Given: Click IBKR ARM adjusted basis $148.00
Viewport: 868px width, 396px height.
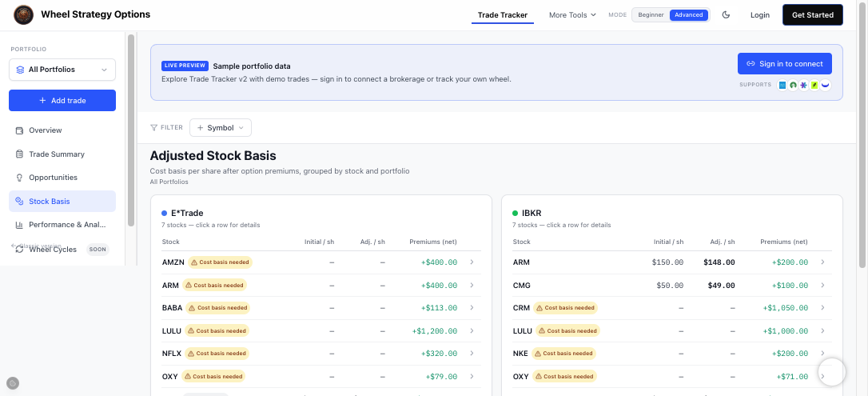Looking at the screenshot, I should tap(719, 262).
